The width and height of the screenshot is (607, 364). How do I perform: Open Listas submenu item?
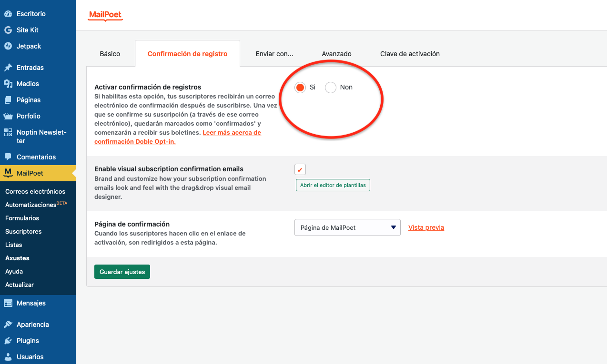(x=14, y=245)
